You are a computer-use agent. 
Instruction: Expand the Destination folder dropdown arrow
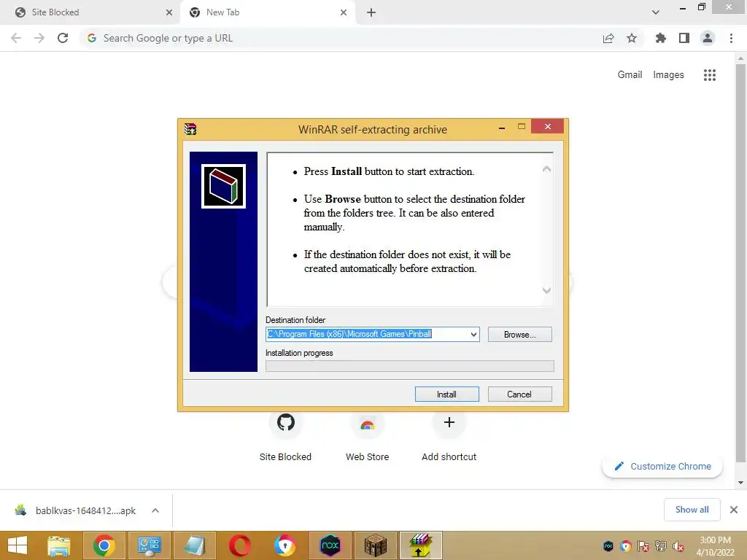(x=473, y=334)
